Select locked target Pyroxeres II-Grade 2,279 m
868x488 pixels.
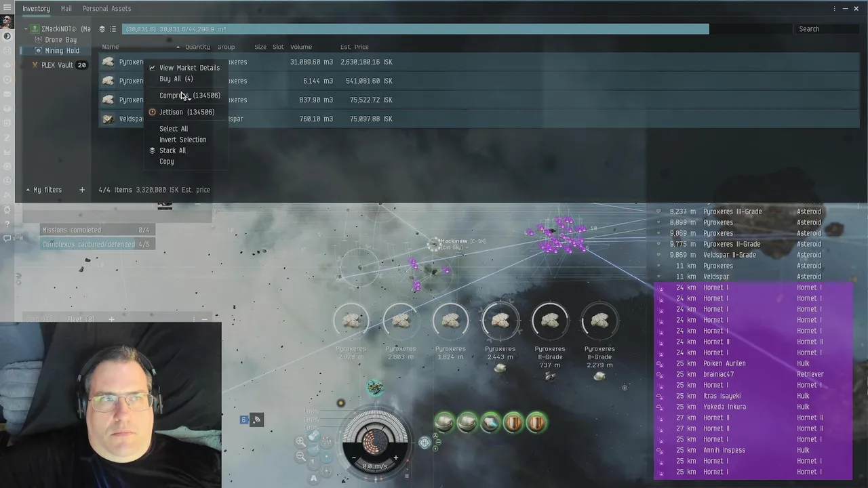click(x=599, y=321)
